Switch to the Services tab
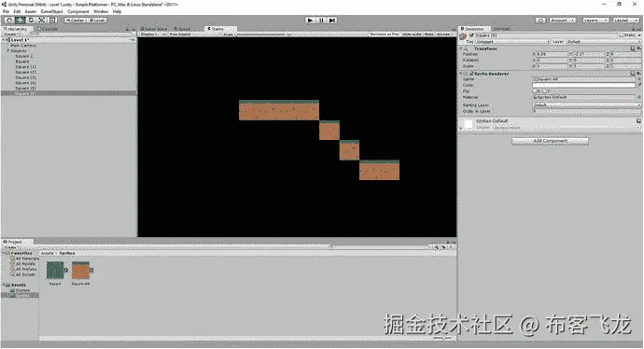The width and height of the screenshot is (644, 349). pos(501,29)
